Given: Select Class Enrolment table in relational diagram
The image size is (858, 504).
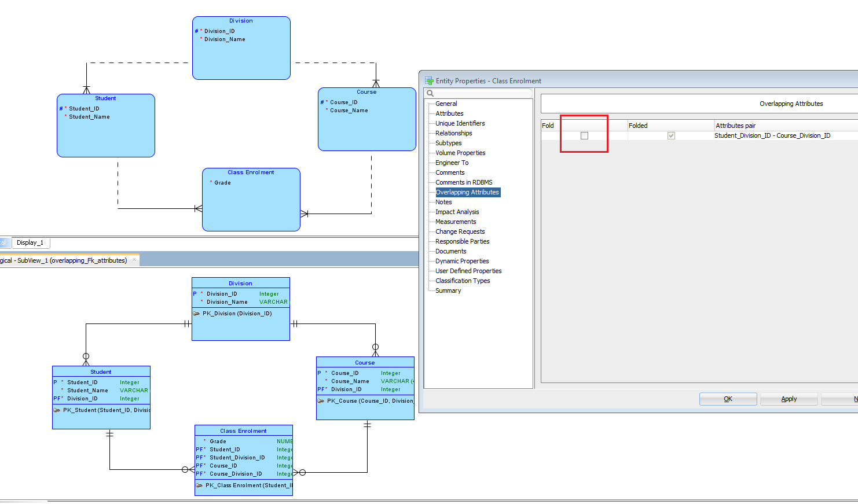Looking at the screenshot, I should [244, 461].
